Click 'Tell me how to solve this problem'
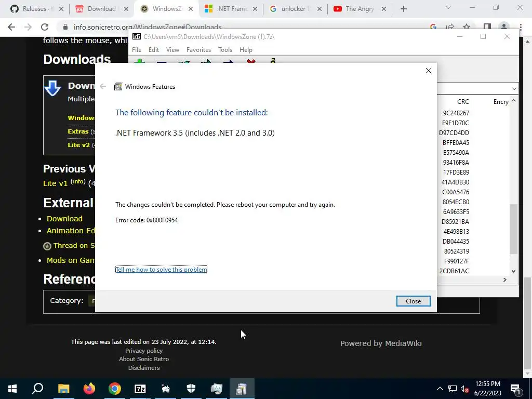Image resolution: width=532 pixels, height=399 pixels. [x=161, y=270]
